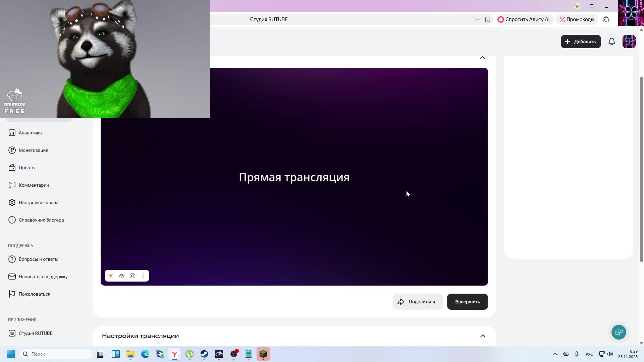
Task: Click the eye icon on video overlay
Action: point(121,276)
